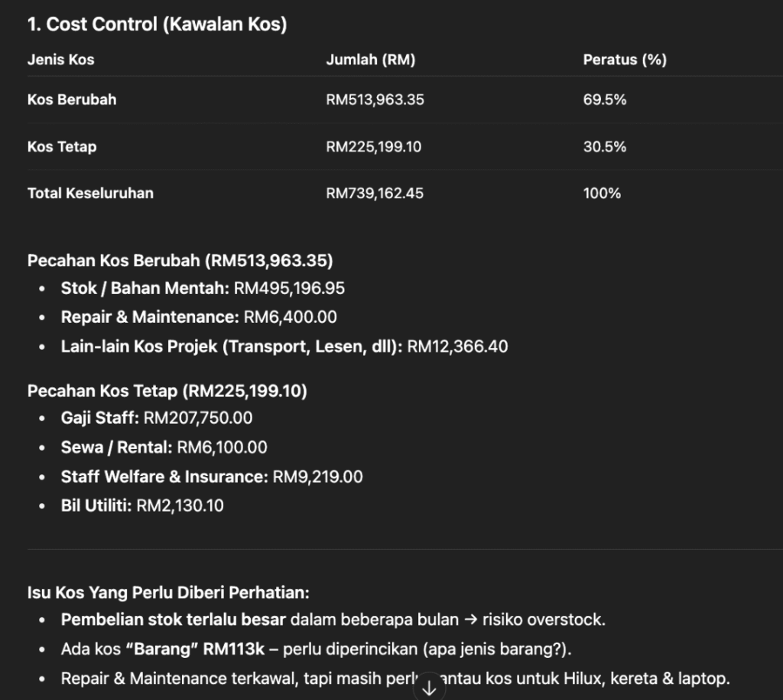783x700 pixels.
Task: Click the "Pecahan Kos Berubah" subheading
Action: pos(180,261)
